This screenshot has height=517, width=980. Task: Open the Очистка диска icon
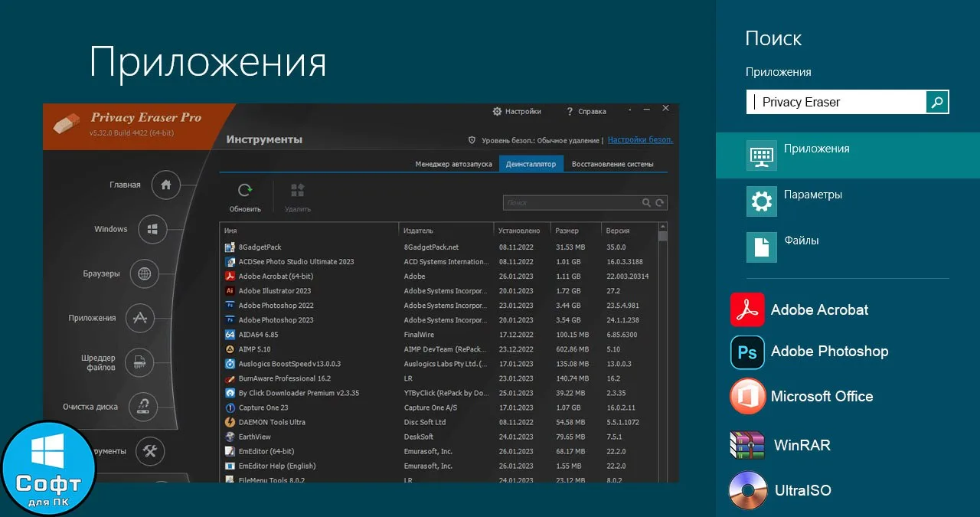click(143, 407)
